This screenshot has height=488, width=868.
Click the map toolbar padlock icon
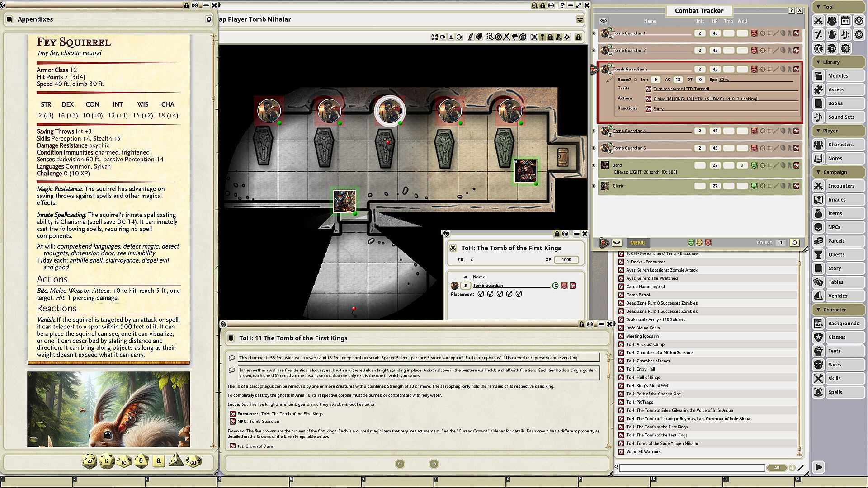[x=578, y=37]
